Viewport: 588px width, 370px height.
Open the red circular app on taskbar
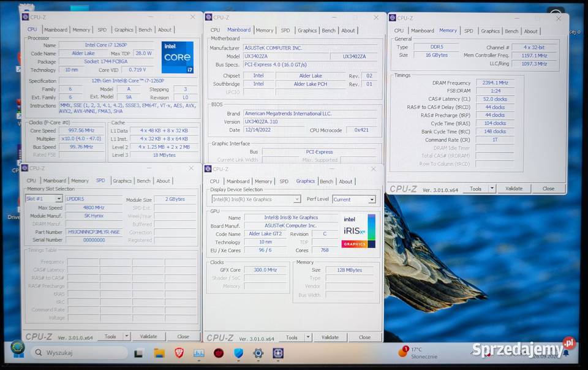pos(219,353)
